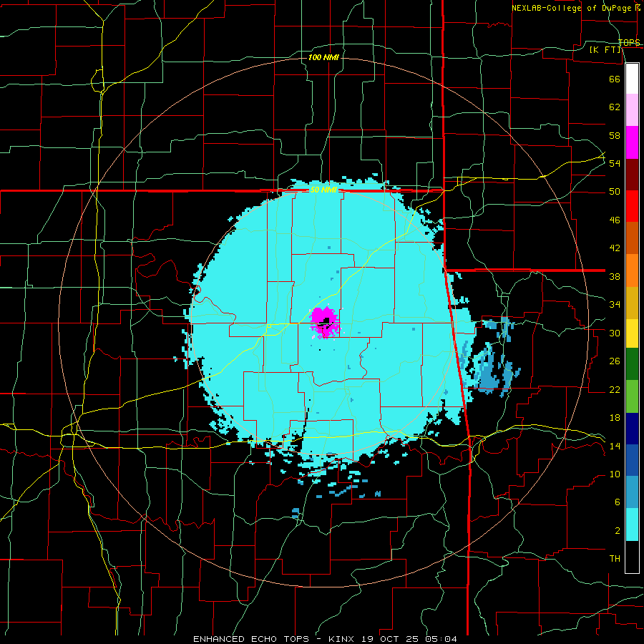Click the magenta 58 kft legend swatch
Image resolution: width=644 pixels, height=644 pixels.
pos(632,142)
